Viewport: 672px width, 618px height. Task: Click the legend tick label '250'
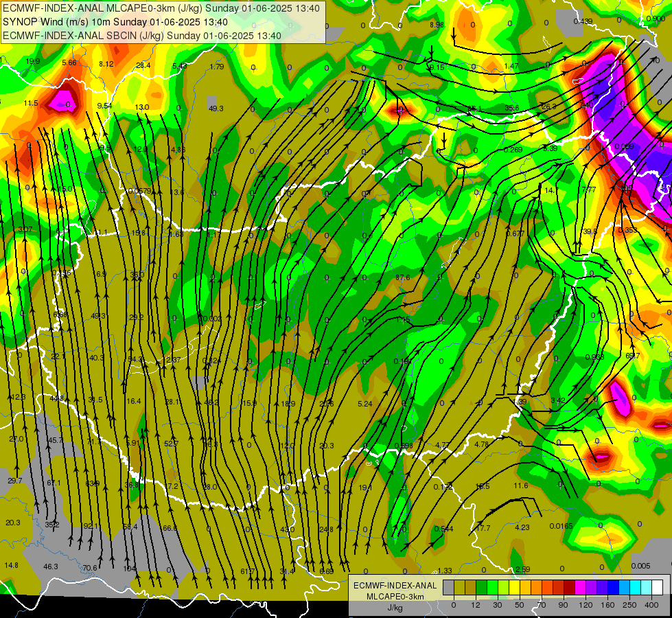point(629,605)
